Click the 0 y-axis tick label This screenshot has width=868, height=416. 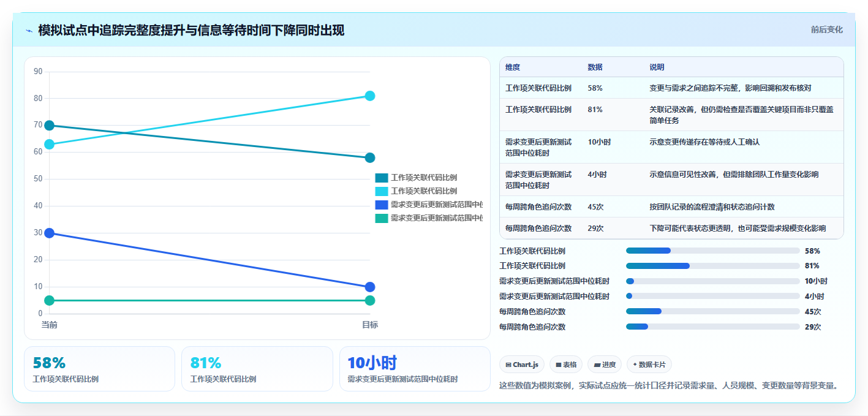40,314
